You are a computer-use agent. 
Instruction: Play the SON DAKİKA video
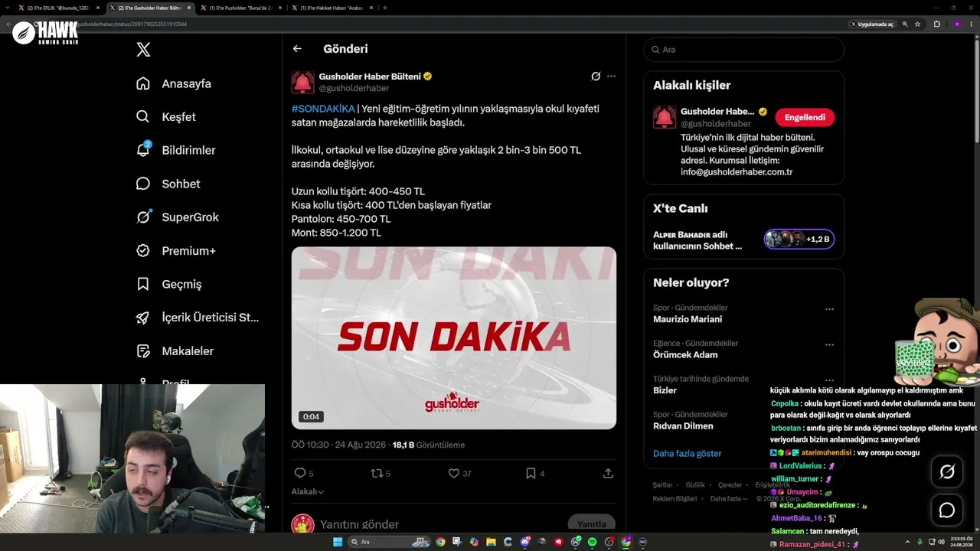pyautogui.click(x=453, y=337)
